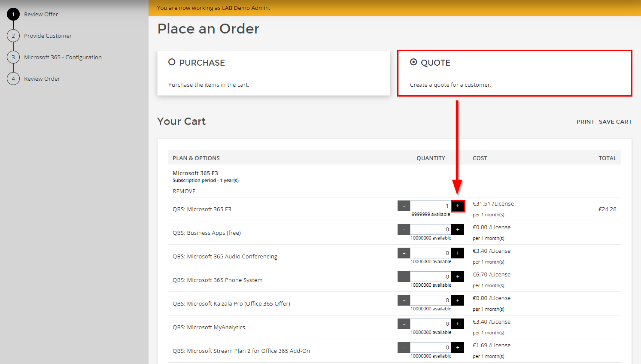This screenshot has width=641, height=364.
Task: Decrease quantity of Microsoft 365 Phone System
Action: pyautogui.click(x=404, y=277)
